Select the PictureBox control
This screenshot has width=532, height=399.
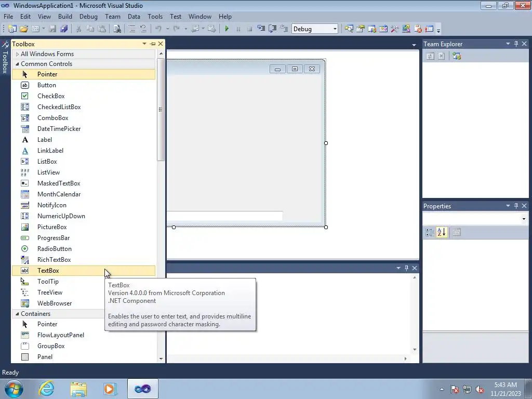84,227
